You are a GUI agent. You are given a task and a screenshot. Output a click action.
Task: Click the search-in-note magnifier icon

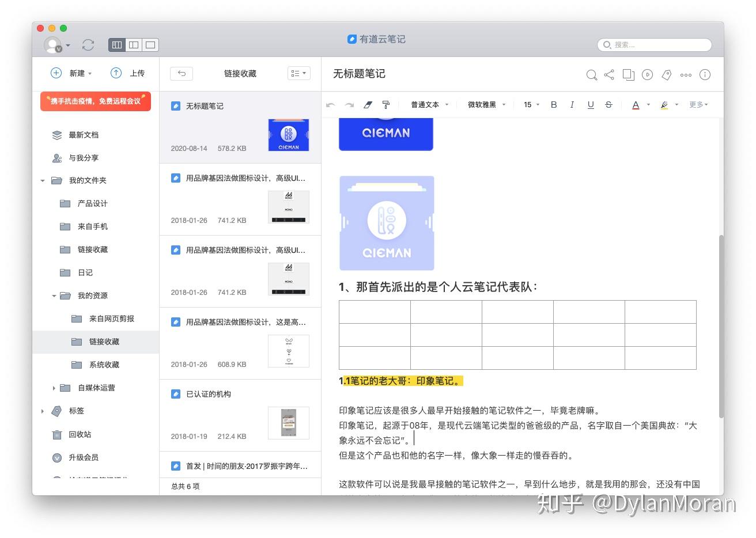(x=591, y=75)
